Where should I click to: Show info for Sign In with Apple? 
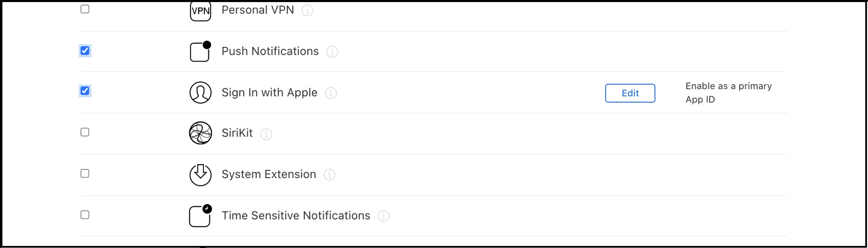click(331, 93)
